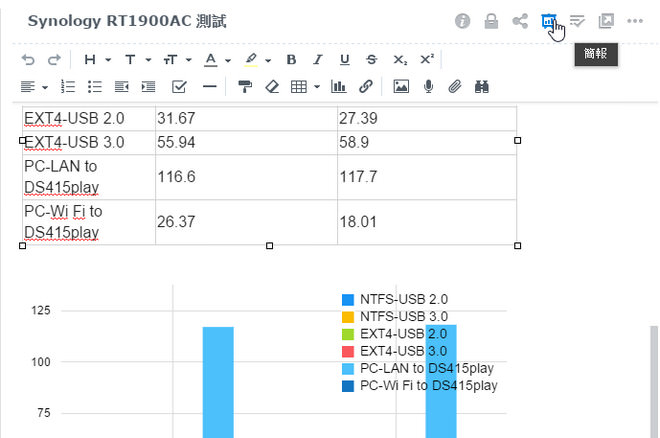Image resolution: width=660 pixels, height=438 pixels.
Task: Toggle underline formatting
Action: pyautogui.click(x=344, y=60)
